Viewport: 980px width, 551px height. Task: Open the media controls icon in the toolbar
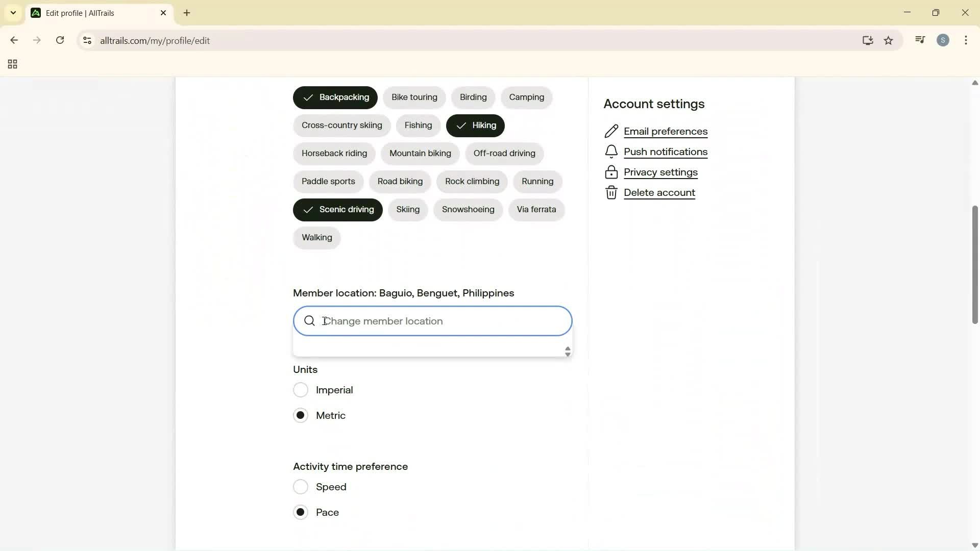click(920, 39)
